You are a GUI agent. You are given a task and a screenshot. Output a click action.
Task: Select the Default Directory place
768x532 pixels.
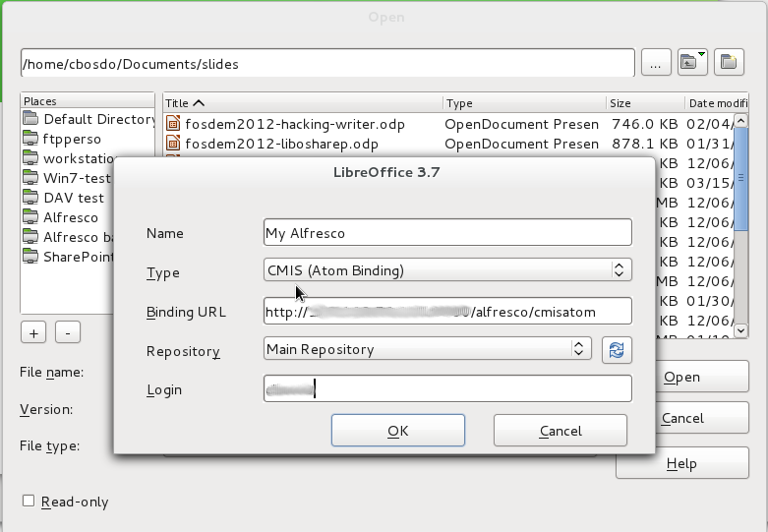coord(89,119)
